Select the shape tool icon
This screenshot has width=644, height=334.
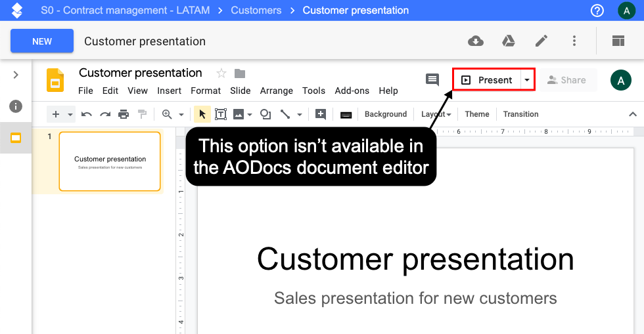[265, 114]
